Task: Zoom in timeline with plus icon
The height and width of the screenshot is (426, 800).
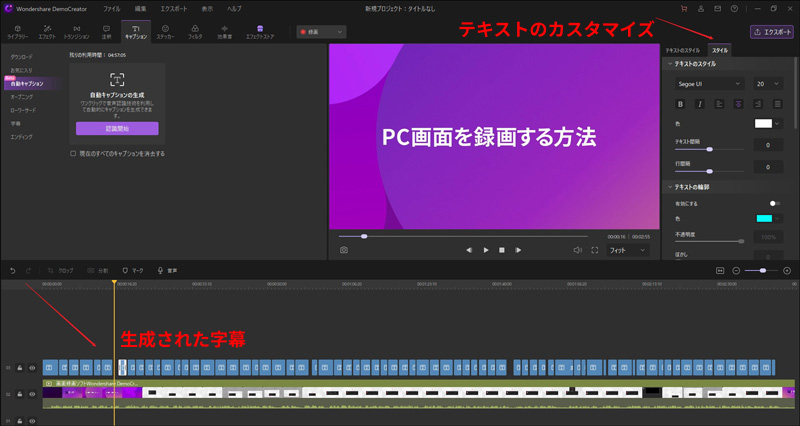Action: pyautogui.click(x=787, y=270)
